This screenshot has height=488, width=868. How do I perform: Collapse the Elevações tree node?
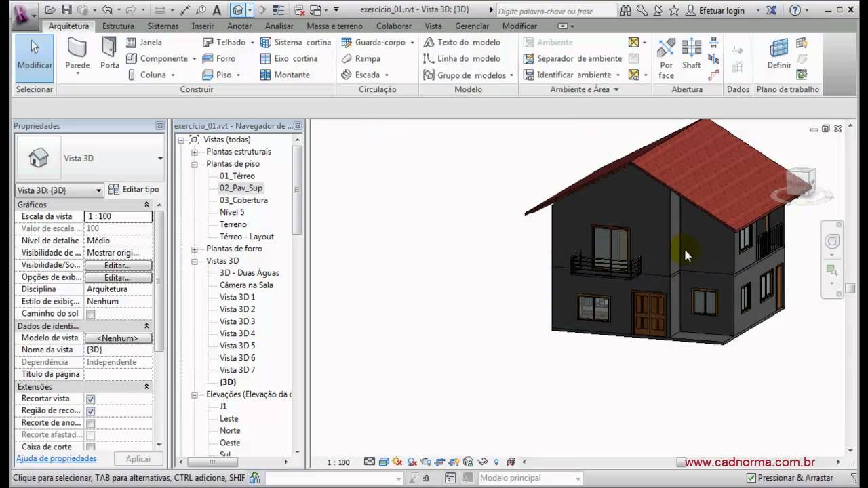tap(195, 394)
